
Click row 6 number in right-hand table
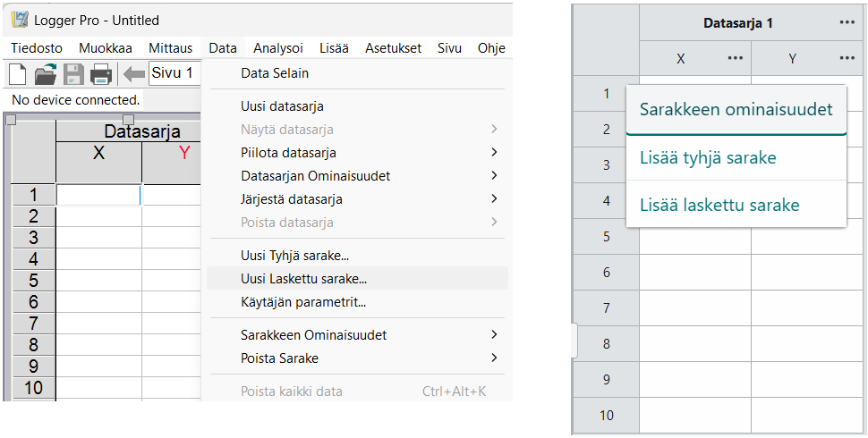[x=607, y=272]
